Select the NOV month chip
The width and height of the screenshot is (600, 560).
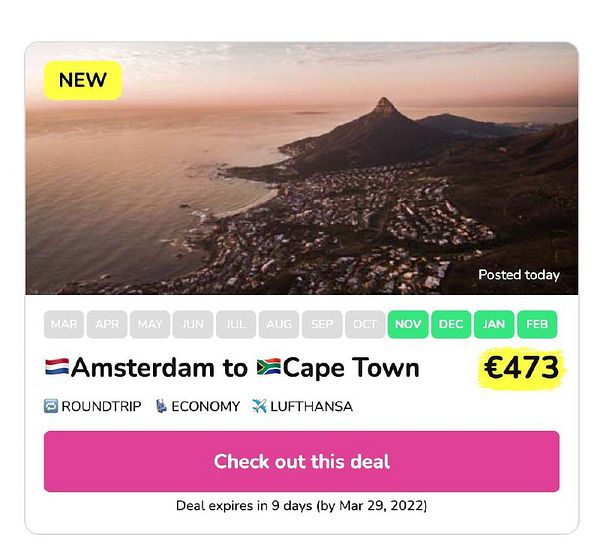[x=408, y=324]
